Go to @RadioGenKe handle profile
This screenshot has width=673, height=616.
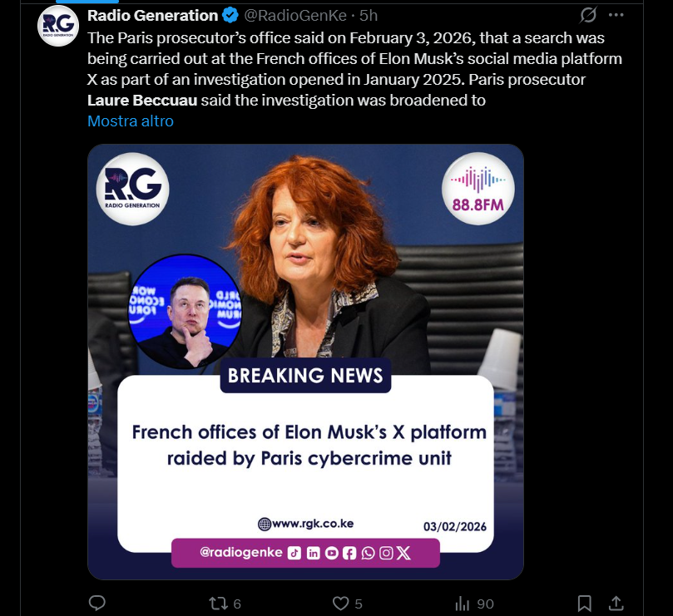[x=295, y=16]
